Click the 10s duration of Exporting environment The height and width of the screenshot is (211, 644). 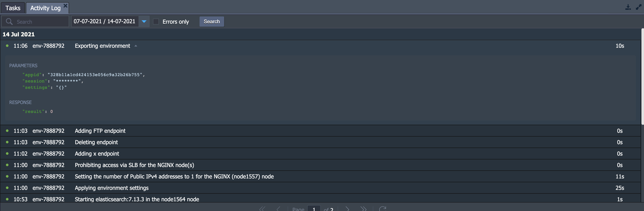(x=619, y=46)
